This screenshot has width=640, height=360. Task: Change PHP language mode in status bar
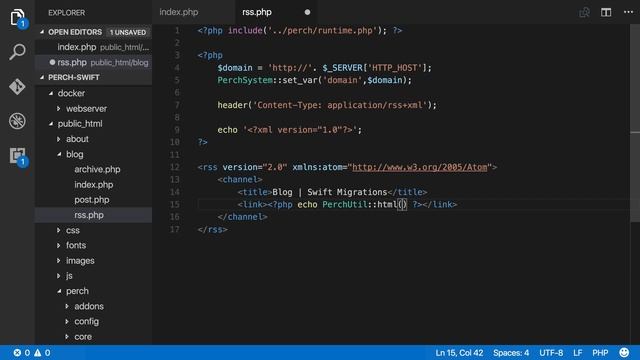(x=600, y=353)
